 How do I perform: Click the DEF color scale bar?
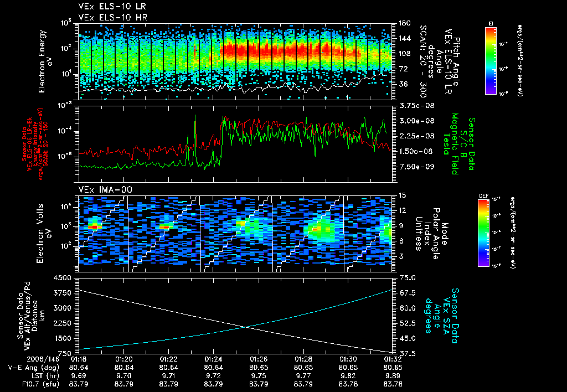tap(483, 233)
